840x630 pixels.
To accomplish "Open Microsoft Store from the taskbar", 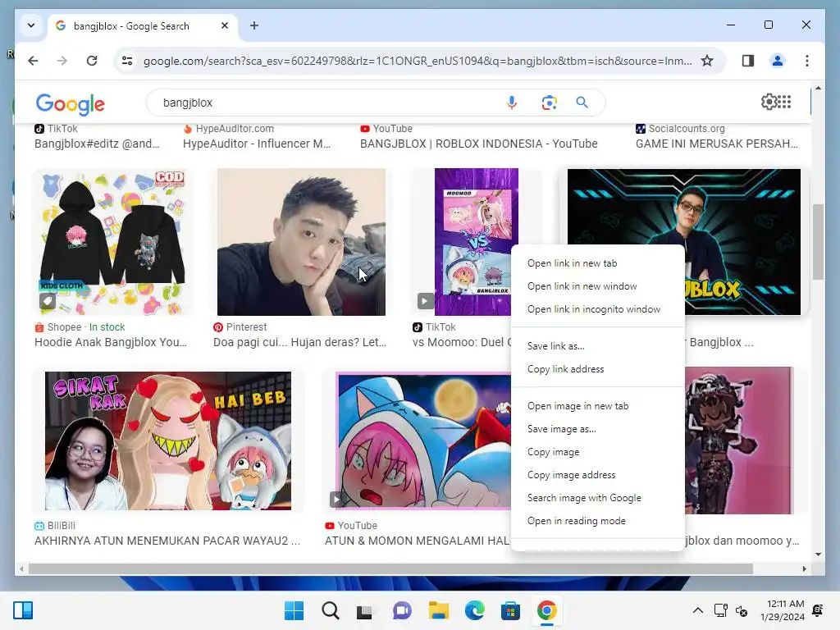I will click(510, 610).
